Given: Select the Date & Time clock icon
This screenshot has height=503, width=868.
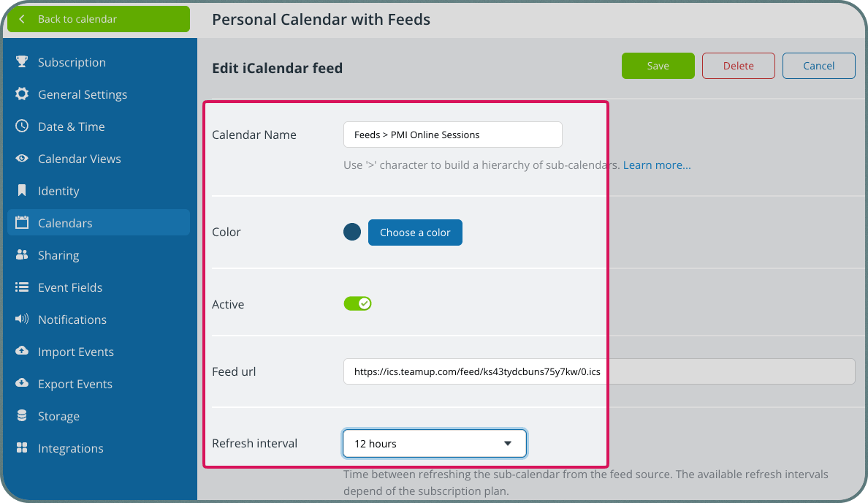Looking at the screenshot, I should (22, 126).
